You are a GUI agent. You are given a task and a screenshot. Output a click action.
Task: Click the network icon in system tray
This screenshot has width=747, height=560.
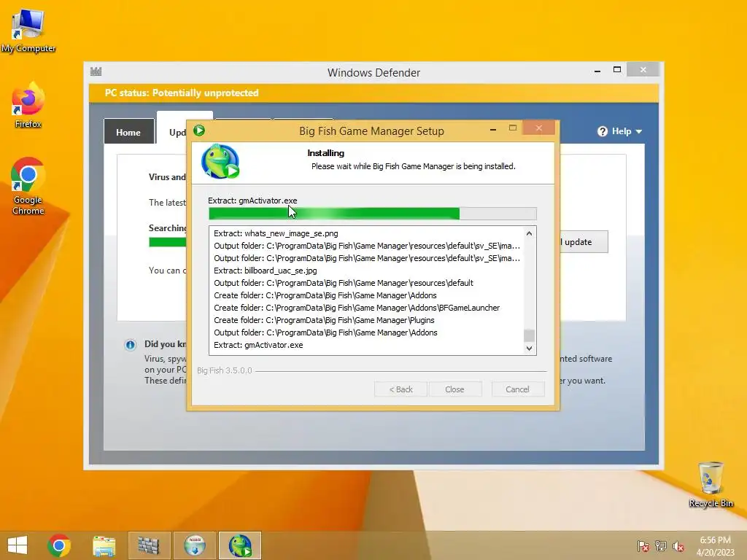click(661, 546)
